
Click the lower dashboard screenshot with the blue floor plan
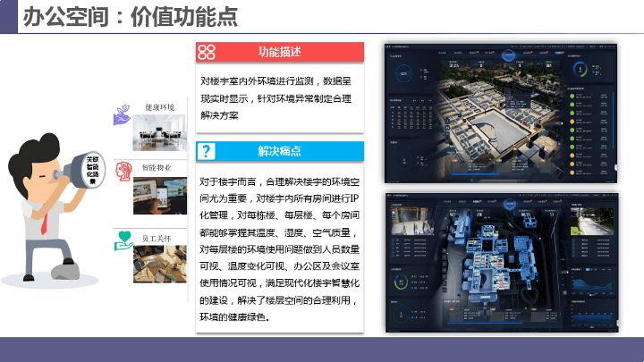502,263
